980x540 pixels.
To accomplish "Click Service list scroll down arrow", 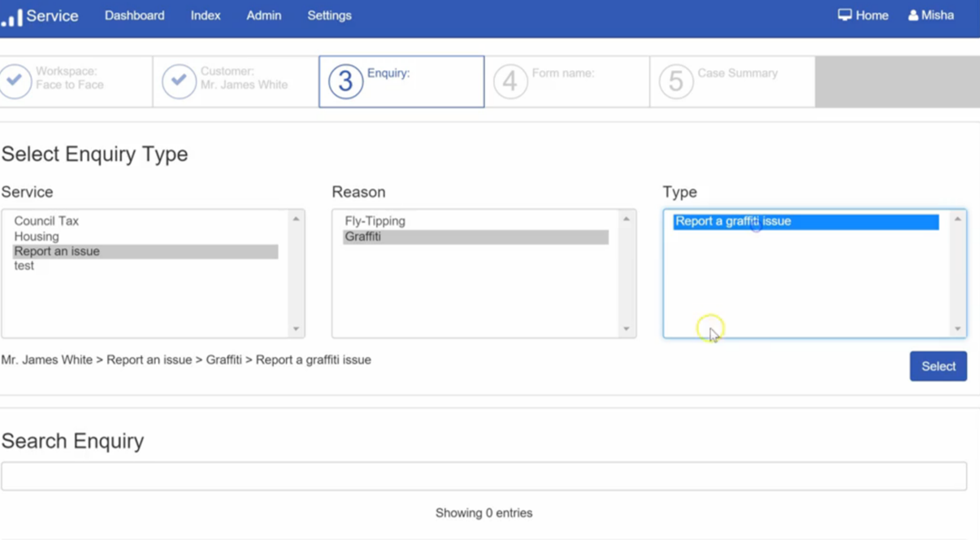I will coord(296,329).
